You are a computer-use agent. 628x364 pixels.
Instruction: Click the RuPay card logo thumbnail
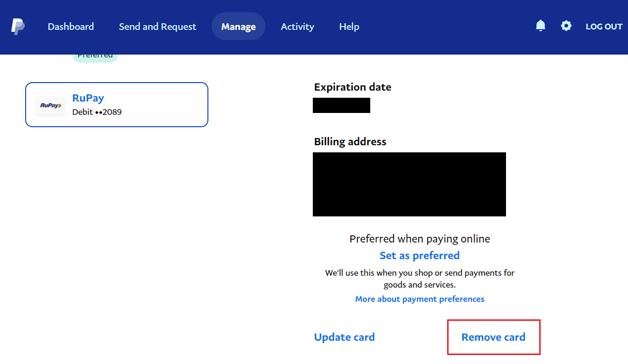[x=50, y=105]
